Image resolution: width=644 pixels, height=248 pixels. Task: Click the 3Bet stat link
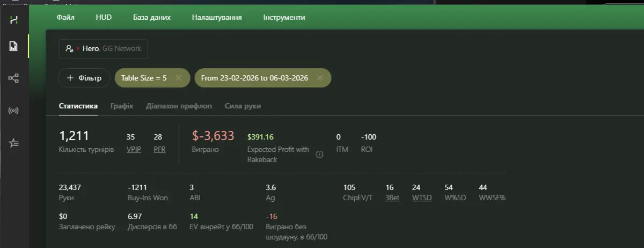point(392,198)
